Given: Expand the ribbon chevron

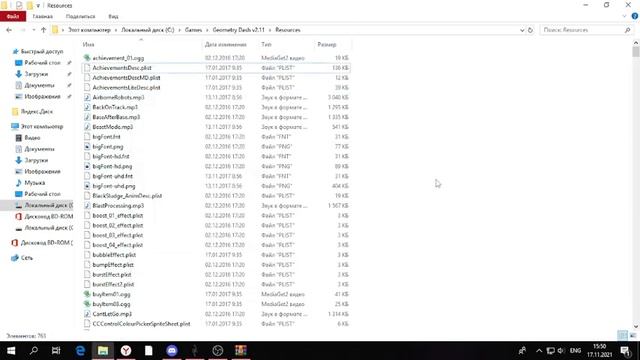Looking at the screenshot, I should [x=624, y=16].
